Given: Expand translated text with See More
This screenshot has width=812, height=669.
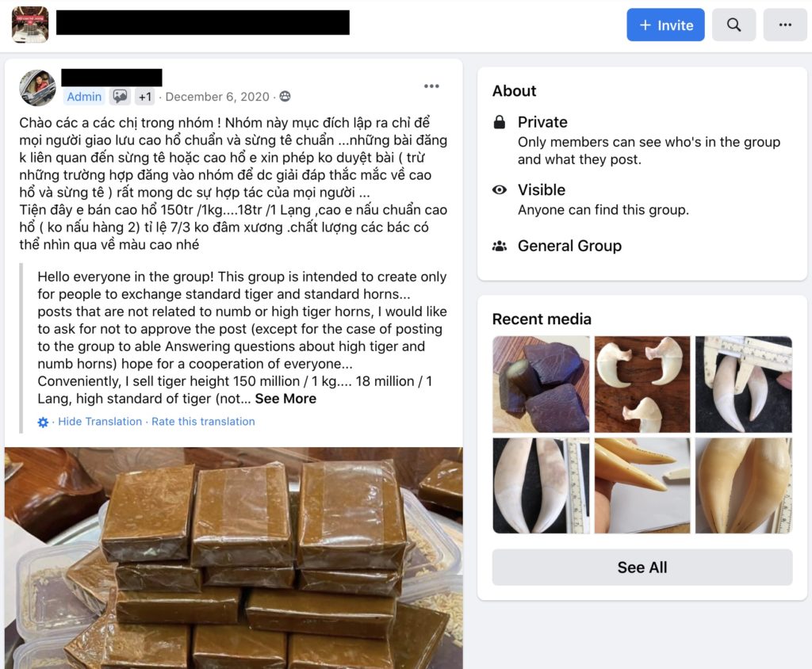Looking at the screenshot, I should tap(285, 399).
